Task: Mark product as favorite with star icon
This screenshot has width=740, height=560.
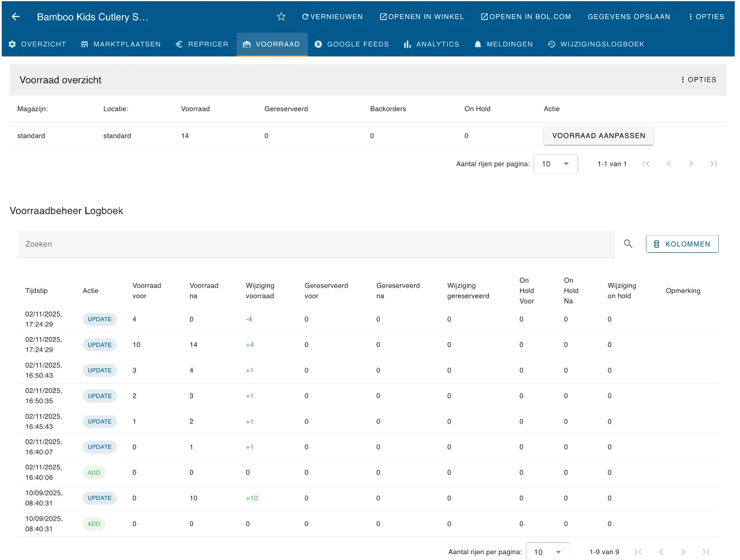Action: tap(281, 16)
